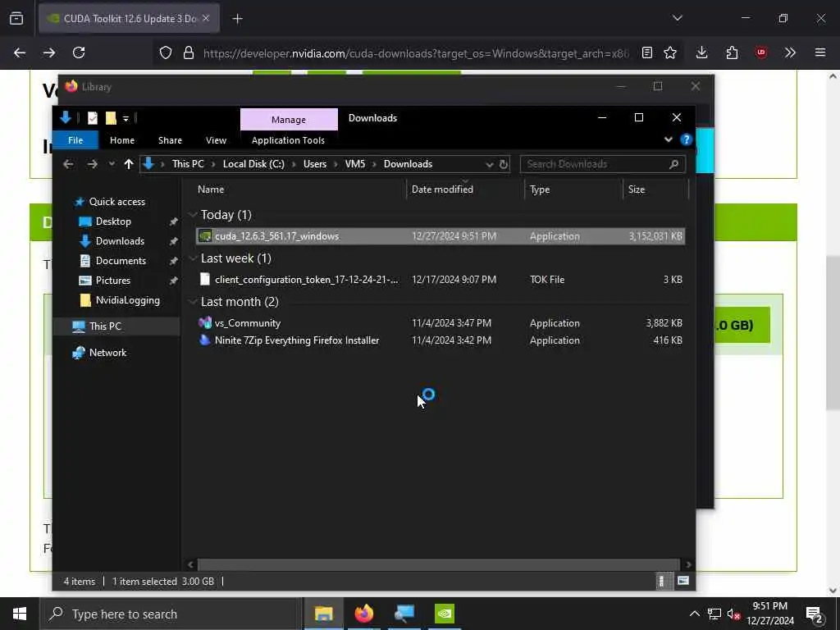This screenshot has width=840, height=630.
Task: Open Firefox View icon in tab bar
Action: coord(16,18)
